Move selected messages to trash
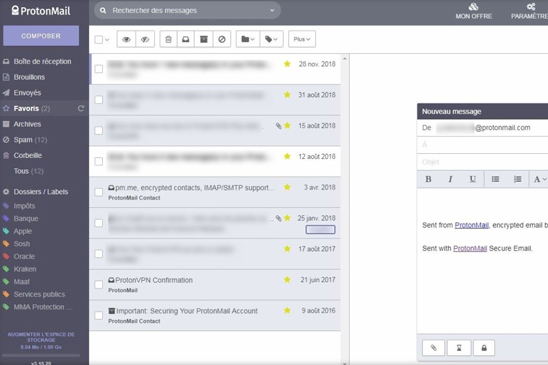This screenshot has width=548, height=365. coord(168,39)
